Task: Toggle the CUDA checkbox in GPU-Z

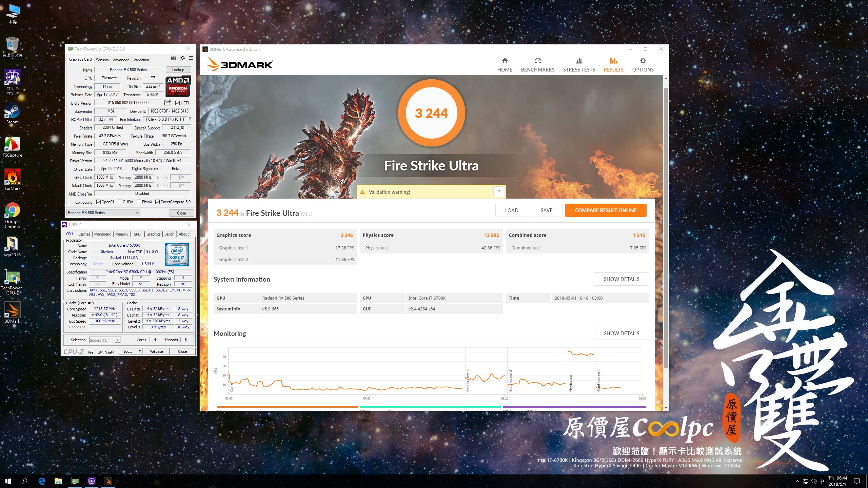Action: click(120, 202)
